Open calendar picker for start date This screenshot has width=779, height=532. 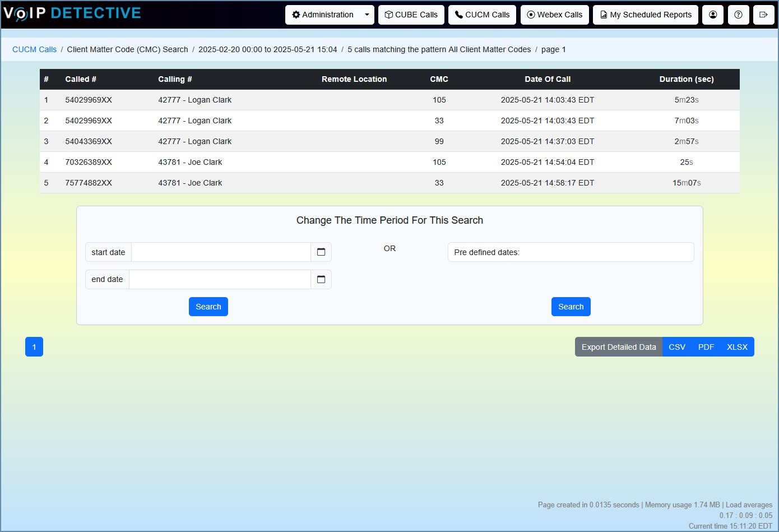321,252
